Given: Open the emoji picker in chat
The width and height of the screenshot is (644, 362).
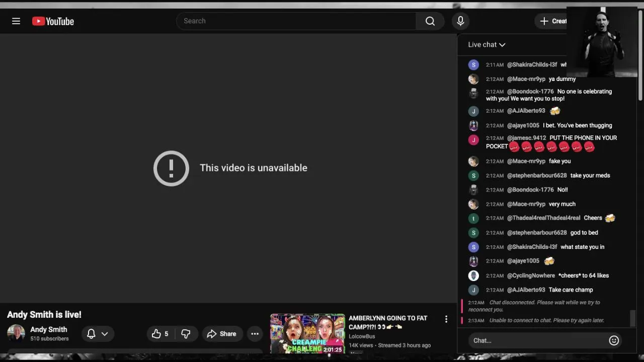Looking at the screenshot, I should (x=614, y=340).
